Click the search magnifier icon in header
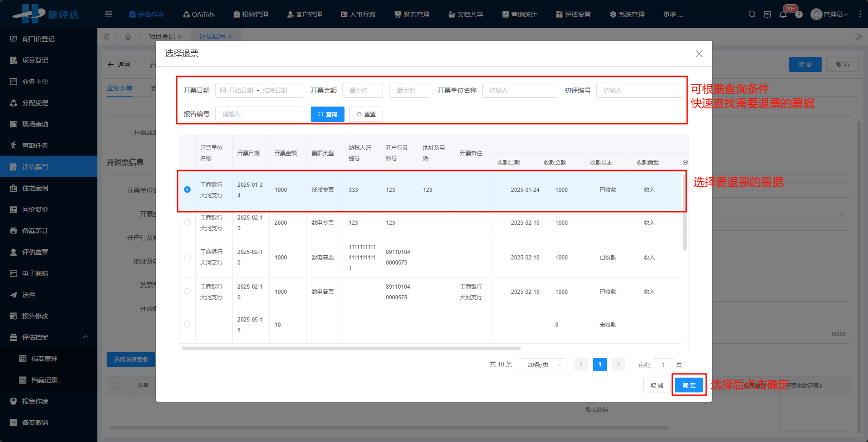This screenshot has width=868, height=442. [752, 14]
